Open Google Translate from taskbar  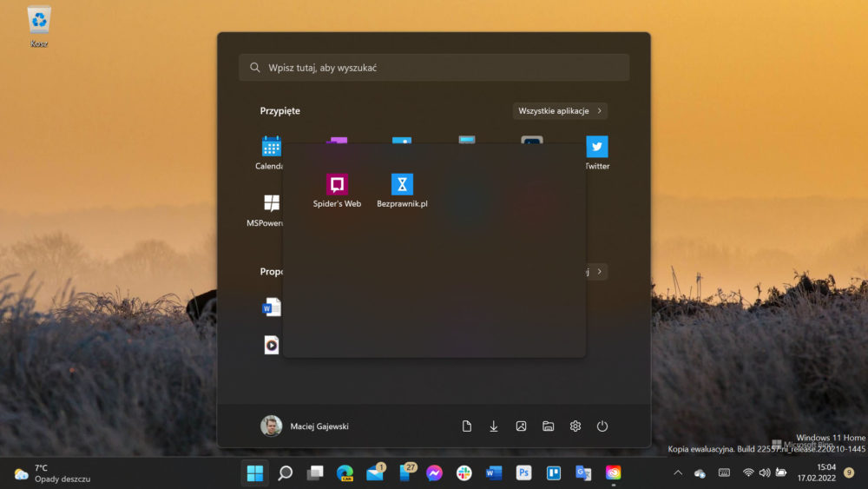click(x=583, y=473)
